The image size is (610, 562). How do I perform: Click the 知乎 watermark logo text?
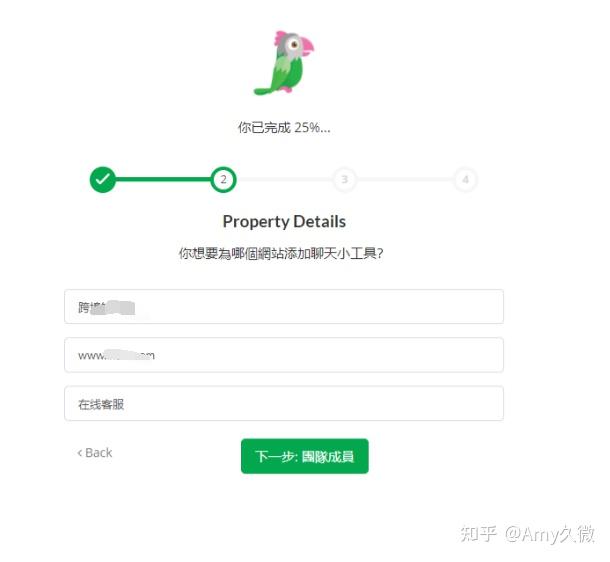[478, 534]
